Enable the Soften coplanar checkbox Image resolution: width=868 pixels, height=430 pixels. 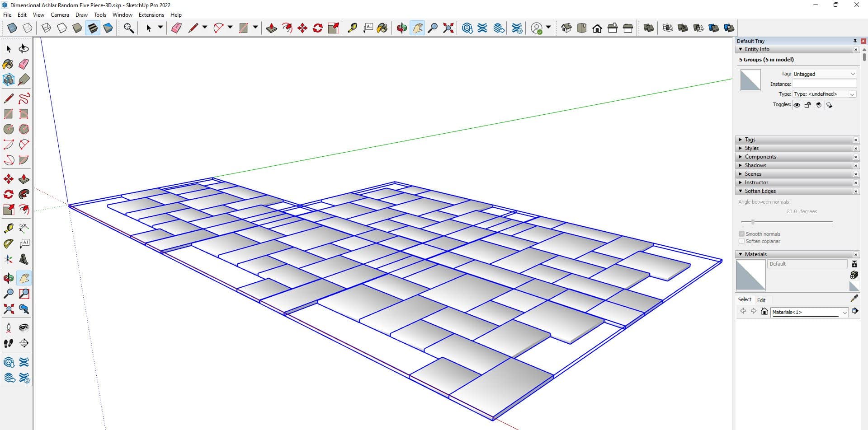tap(741, 241)
